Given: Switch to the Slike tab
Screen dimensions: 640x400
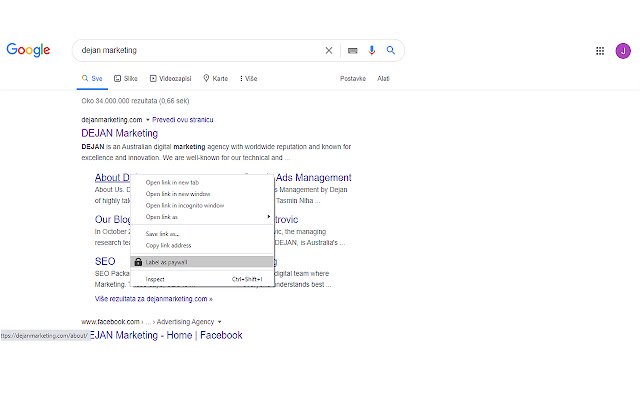Looking at the screenshot, I should click(126, 78).
